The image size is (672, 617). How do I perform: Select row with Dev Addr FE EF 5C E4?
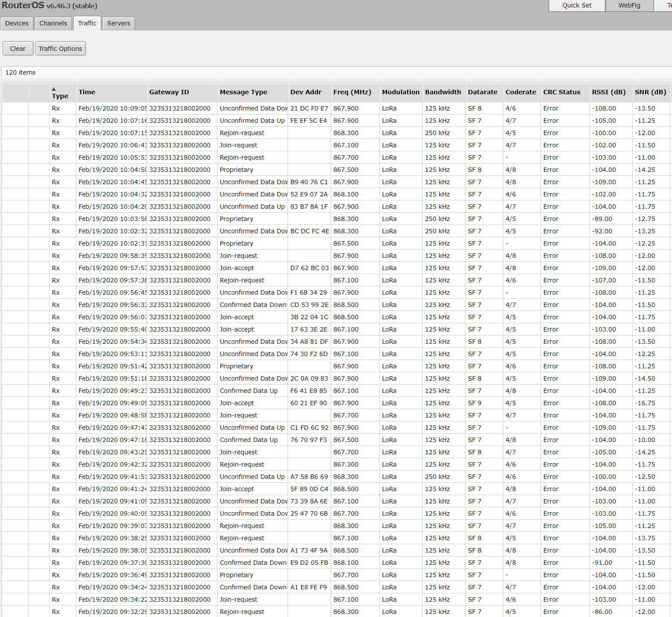pyautogui.click(x=308, y=121)
